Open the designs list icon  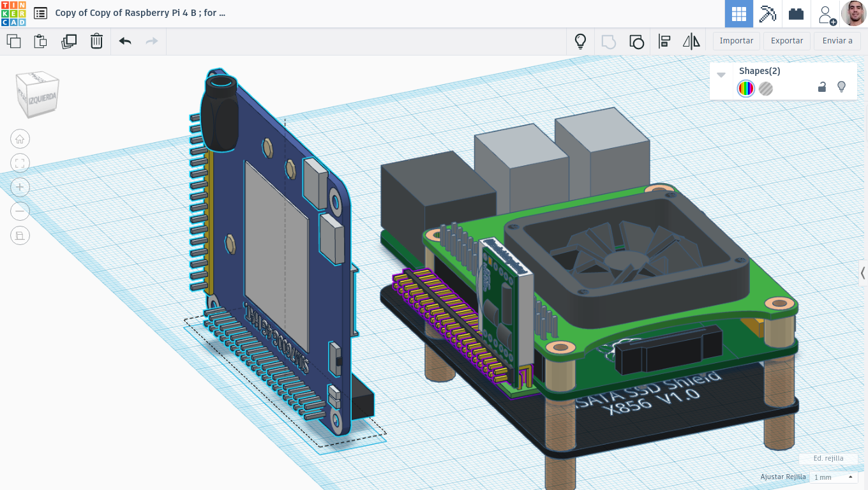point(40,13)
